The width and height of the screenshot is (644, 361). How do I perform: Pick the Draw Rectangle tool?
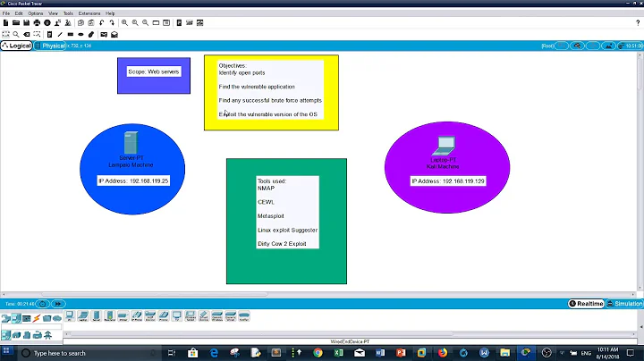coord(71,35)
